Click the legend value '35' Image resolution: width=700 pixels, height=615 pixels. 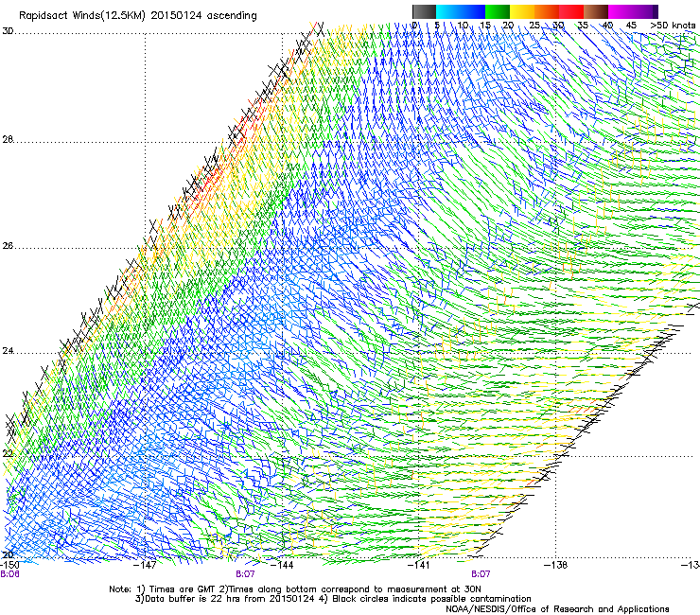pos(583,25)
